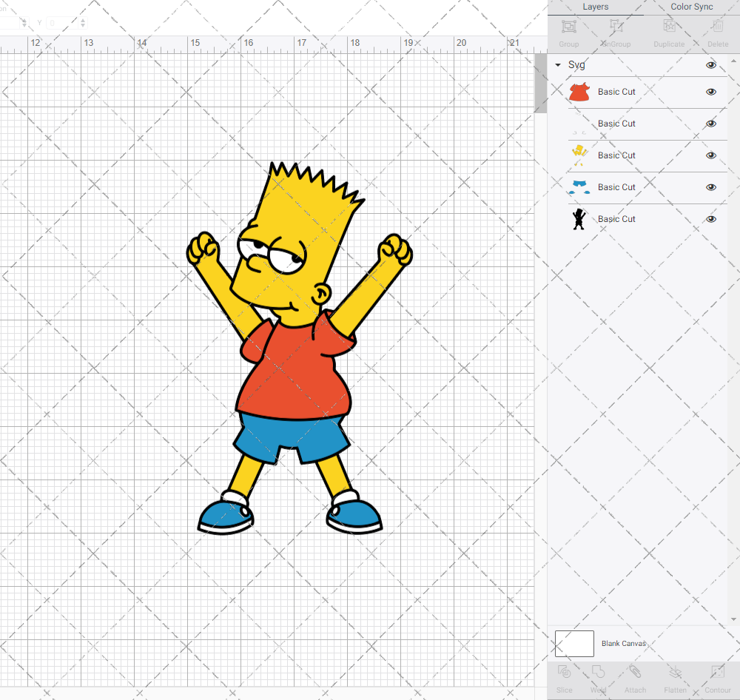Viewport: 740px width, 700px height.
Task: Switch to the Layers tab
Action: (596, 7)
